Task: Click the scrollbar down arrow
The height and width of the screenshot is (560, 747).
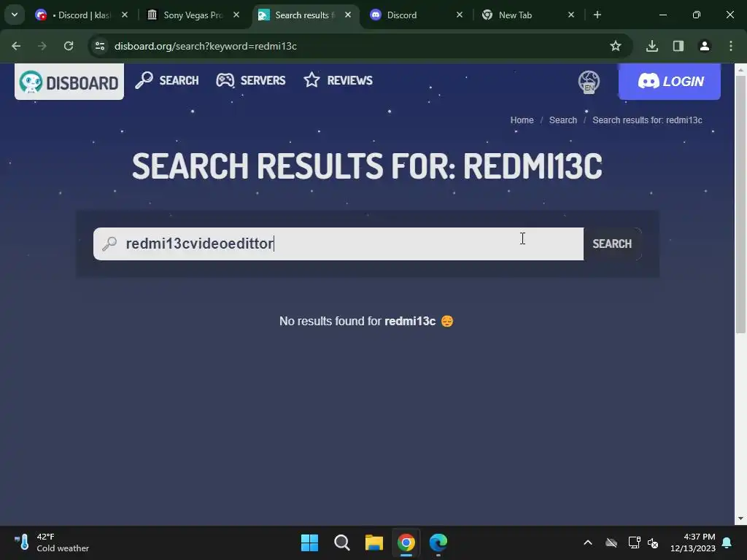Action: click(740, 518)
